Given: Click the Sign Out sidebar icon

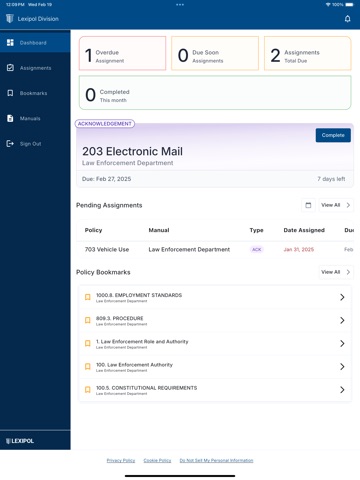Looking at the screenshot, I should click(x=10, y=144).
